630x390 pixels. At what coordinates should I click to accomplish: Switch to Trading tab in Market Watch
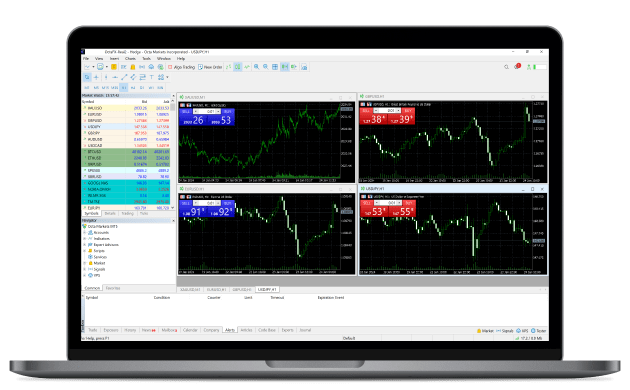click(128, 214)
